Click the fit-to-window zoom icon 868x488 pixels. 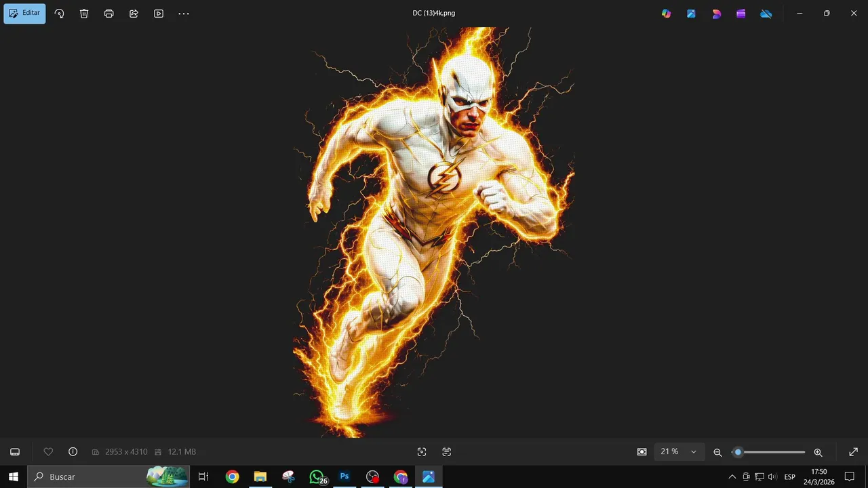(x=642, y=452)
